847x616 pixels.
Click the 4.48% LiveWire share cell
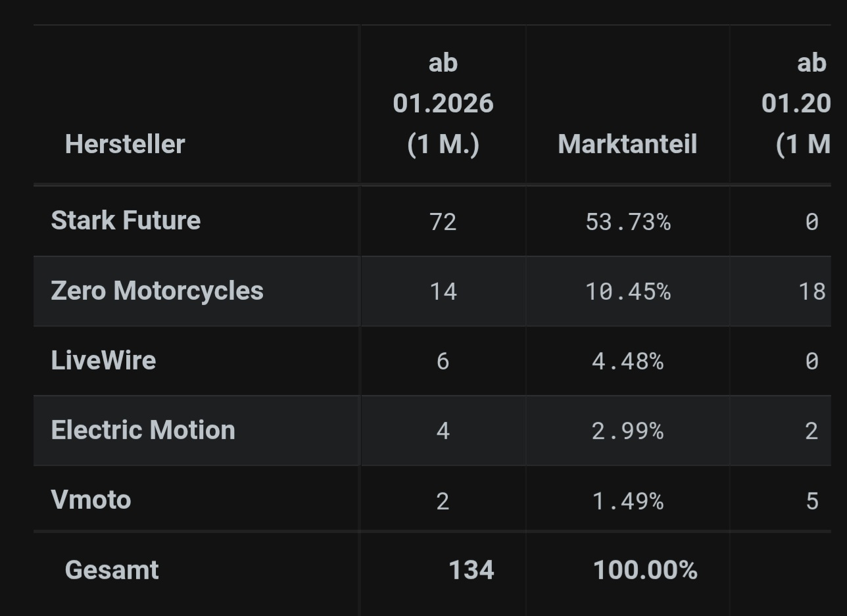click(x=627, y=361)
